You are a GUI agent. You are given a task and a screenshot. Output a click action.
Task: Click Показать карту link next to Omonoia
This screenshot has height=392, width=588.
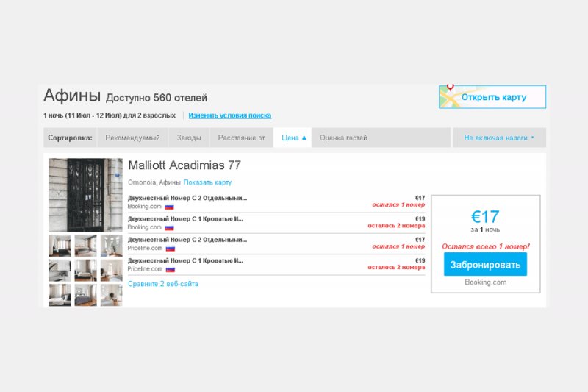tap(207, 182)
